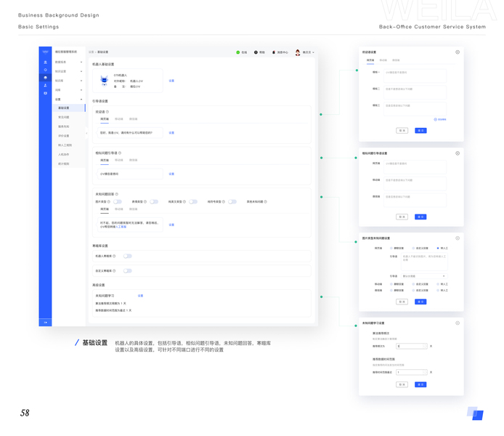Click the info icon beside 表情类型
The height and width of the screenshot is (436, 504).
point(145,201)
